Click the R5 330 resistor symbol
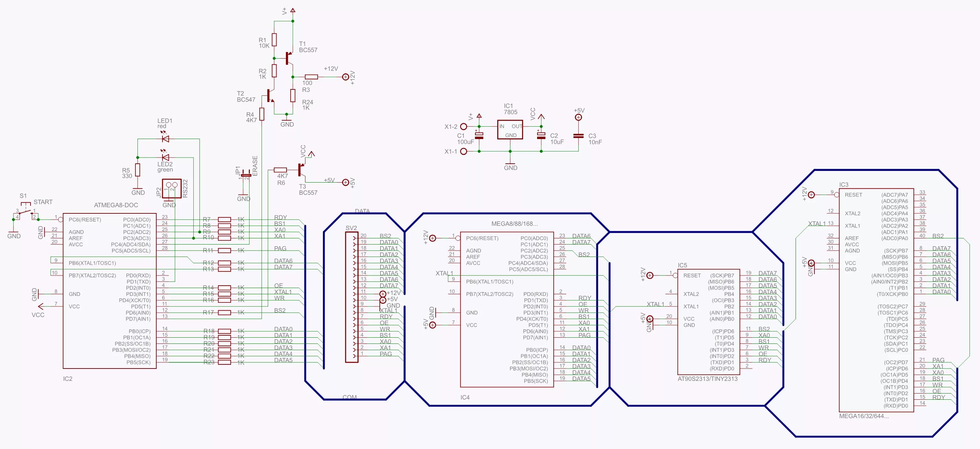Image resolution: width=980 pixels, height=449 pixels. click(x=138, y=170)
